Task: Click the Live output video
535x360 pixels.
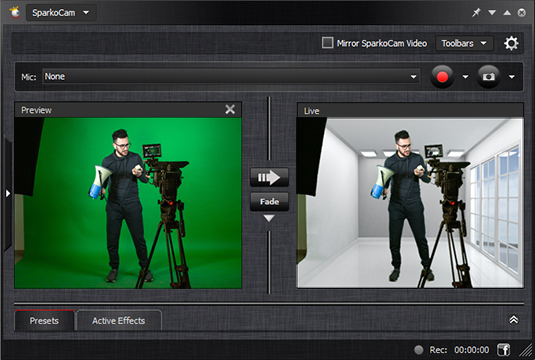Action: pos(410,203)
